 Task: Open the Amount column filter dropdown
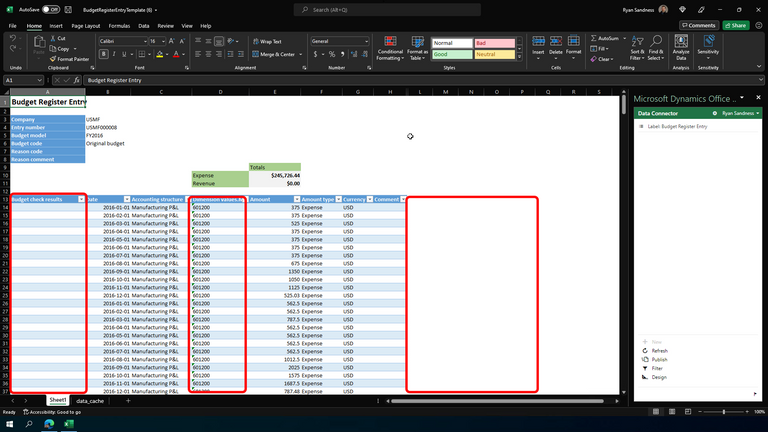pos(297,199)
